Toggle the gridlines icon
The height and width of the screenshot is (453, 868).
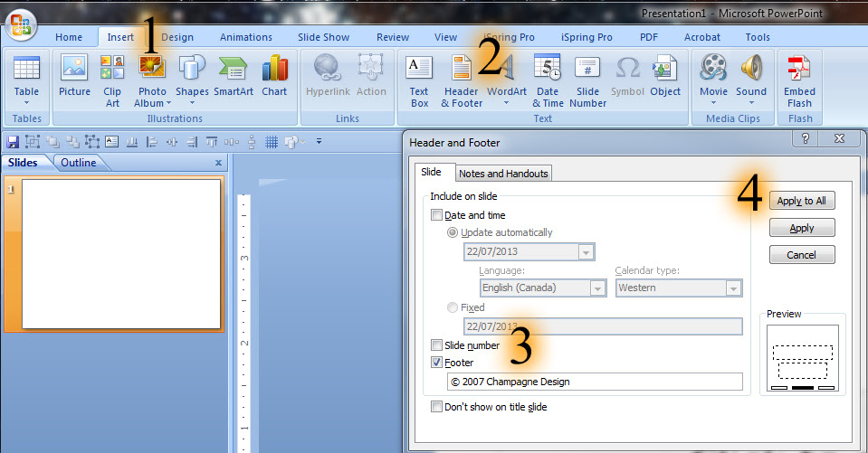[x=272, y=142]
